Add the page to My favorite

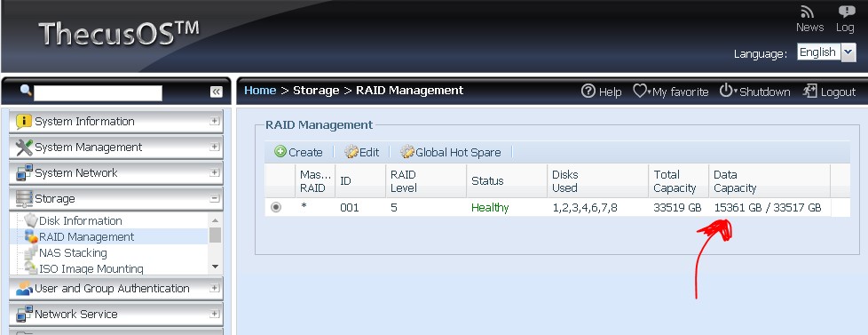671,92
